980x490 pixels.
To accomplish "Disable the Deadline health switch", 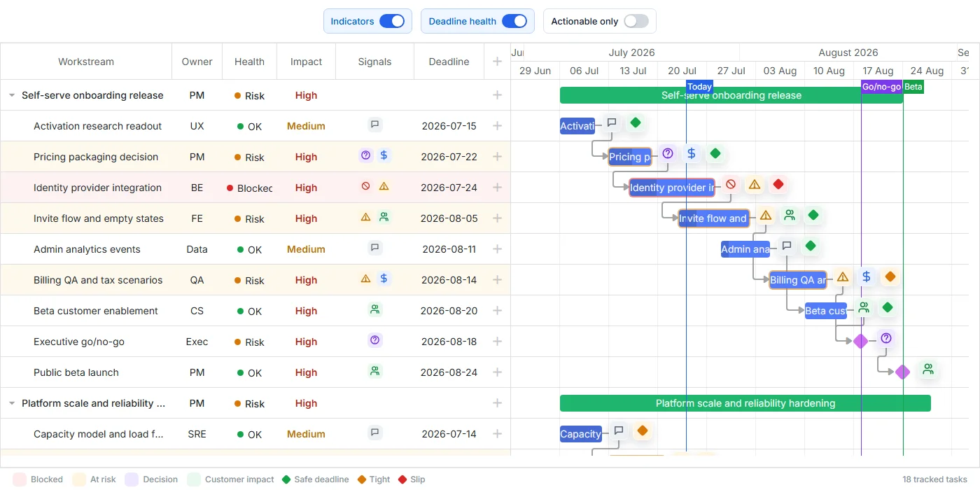I will 514,21.
